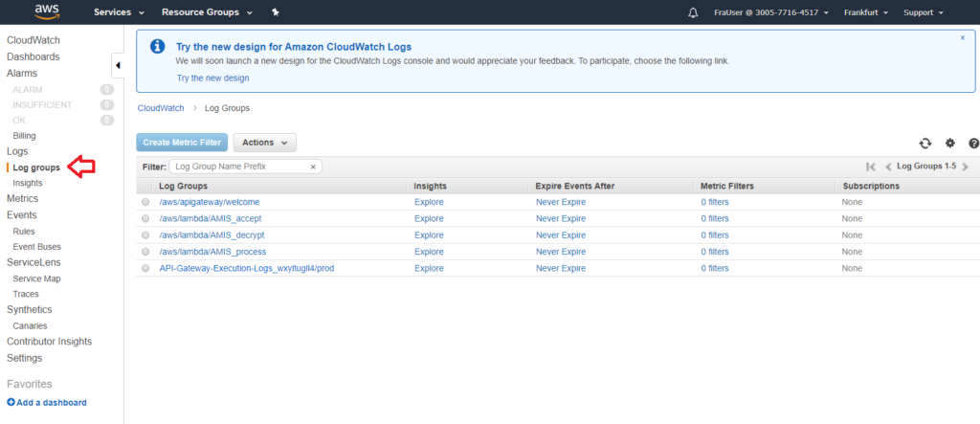Open Dashboards in the sidebar
Screen dimensions: 980x424
click(33, 56)
